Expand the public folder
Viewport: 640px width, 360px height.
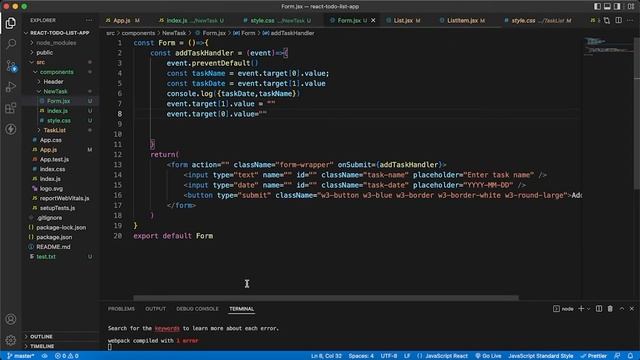tap(44, 53)
